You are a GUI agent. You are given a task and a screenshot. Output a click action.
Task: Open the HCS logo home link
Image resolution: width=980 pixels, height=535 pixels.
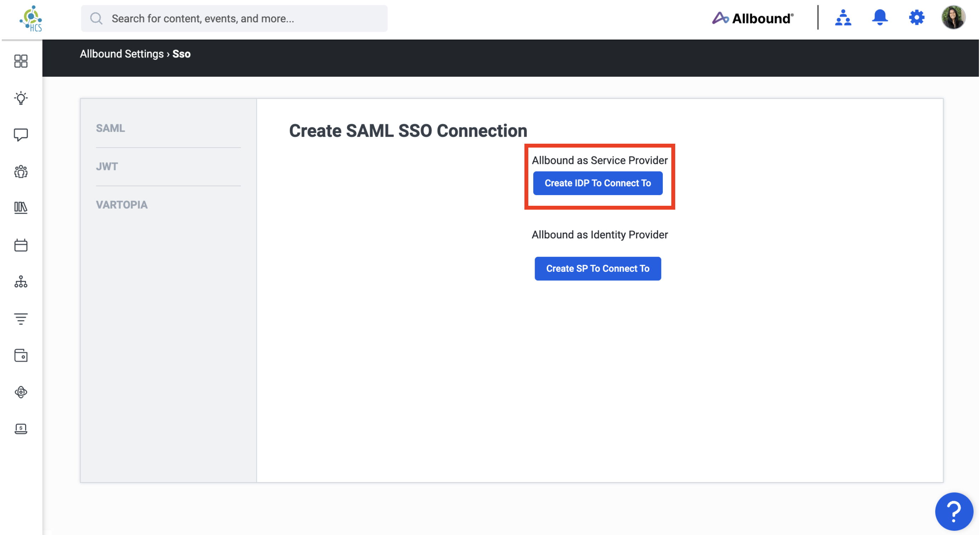(x=31, y=18)
